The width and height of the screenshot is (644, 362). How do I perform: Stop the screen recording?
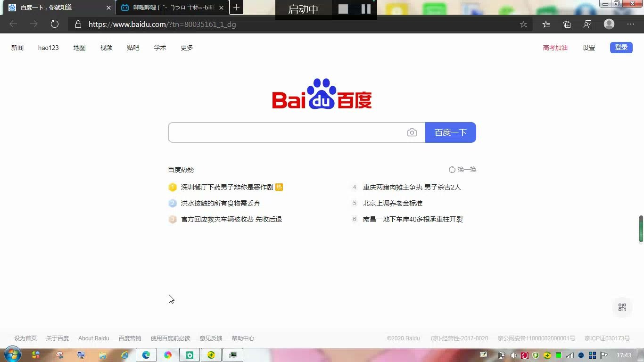343,9
